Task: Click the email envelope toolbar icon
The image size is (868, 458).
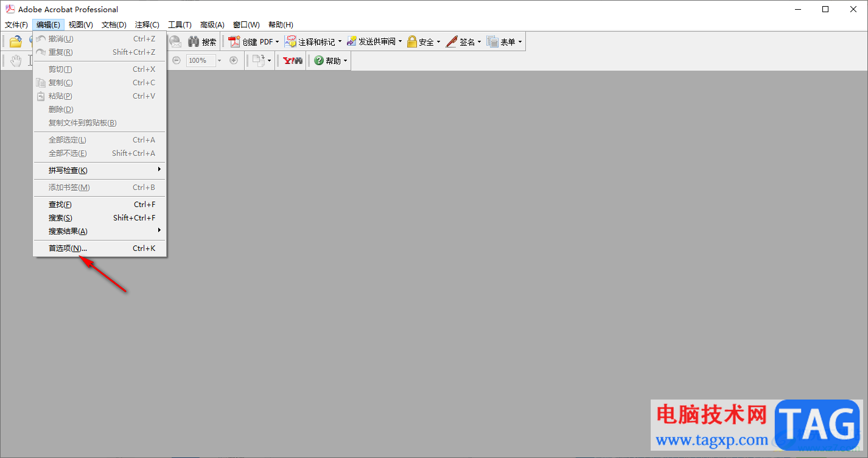Action: [175, 42]
